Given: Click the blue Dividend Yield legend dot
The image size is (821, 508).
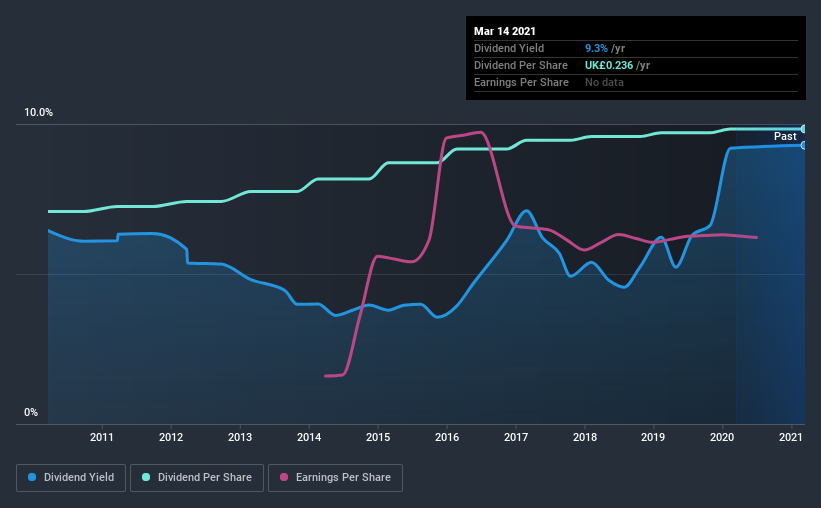Looking at the screenshot, I should coord(32,477).
